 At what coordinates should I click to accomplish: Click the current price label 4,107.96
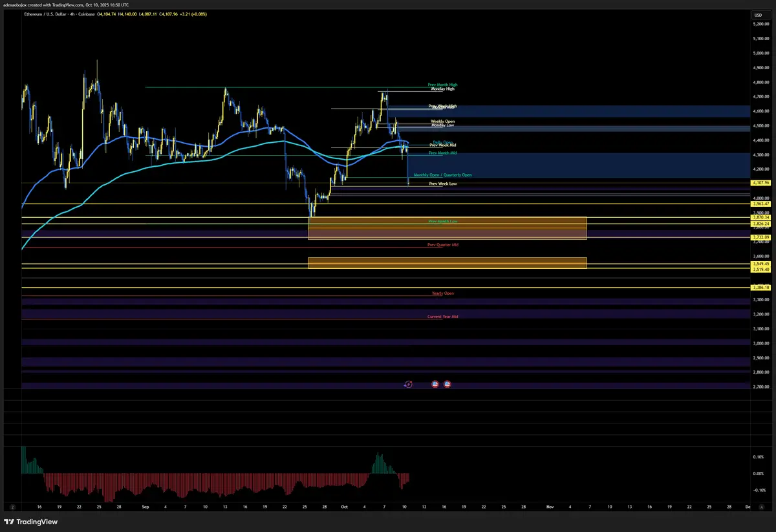760,184
